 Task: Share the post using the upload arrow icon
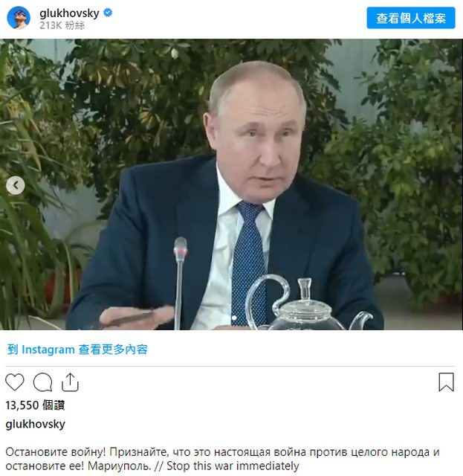click(70, 382)
